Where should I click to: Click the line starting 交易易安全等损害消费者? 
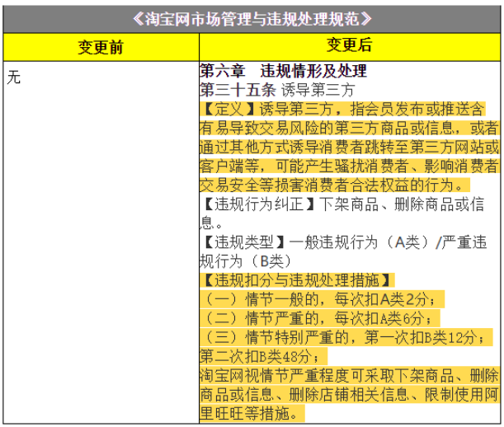[335, 185]
